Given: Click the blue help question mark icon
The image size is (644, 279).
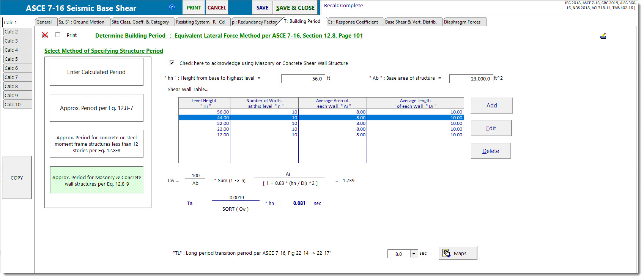Looking at the screenshot, I should coord(172,7).
